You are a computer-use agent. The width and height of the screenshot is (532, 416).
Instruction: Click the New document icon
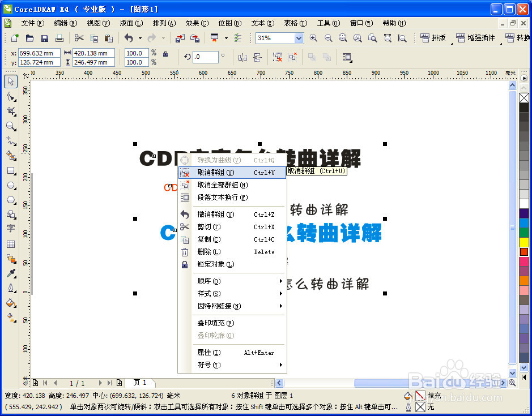(x=14, y=38)
